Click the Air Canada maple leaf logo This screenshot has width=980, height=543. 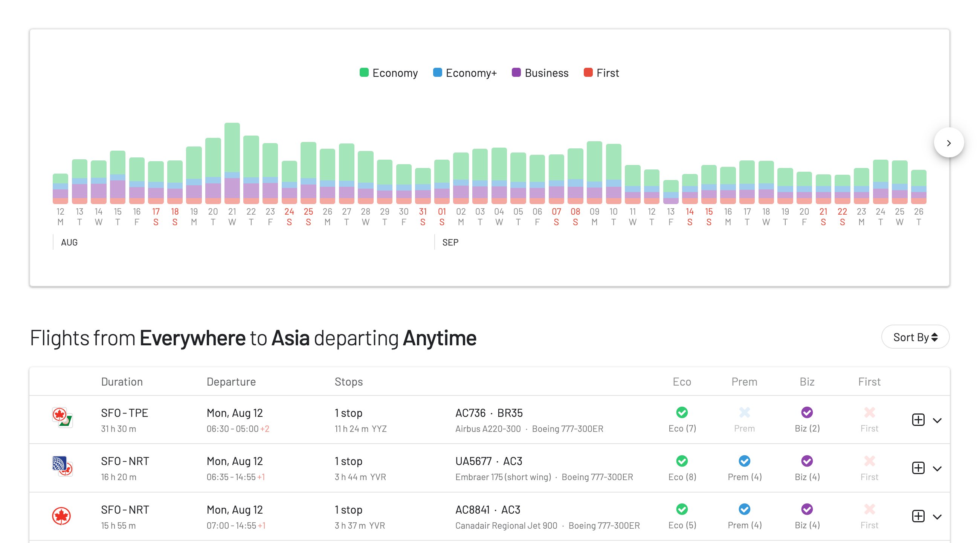pyautogui.click(x=61, y=516)
